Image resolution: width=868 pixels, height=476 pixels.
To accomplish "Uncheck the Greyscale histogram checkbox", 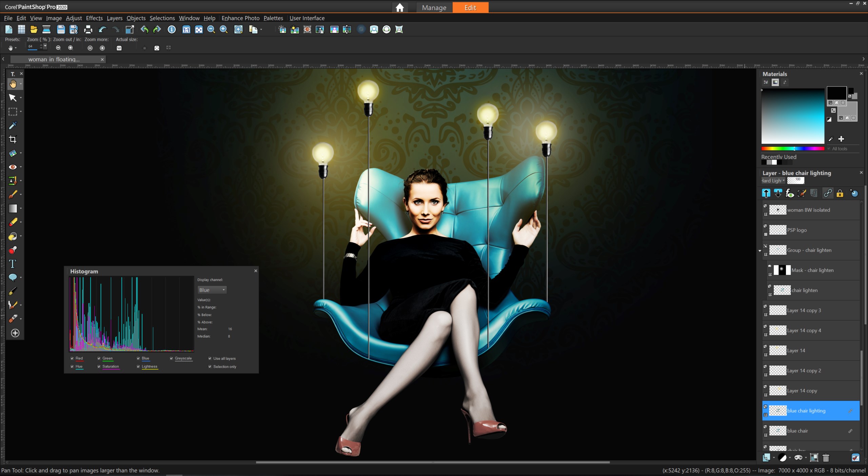I will (x=172, y=358).
